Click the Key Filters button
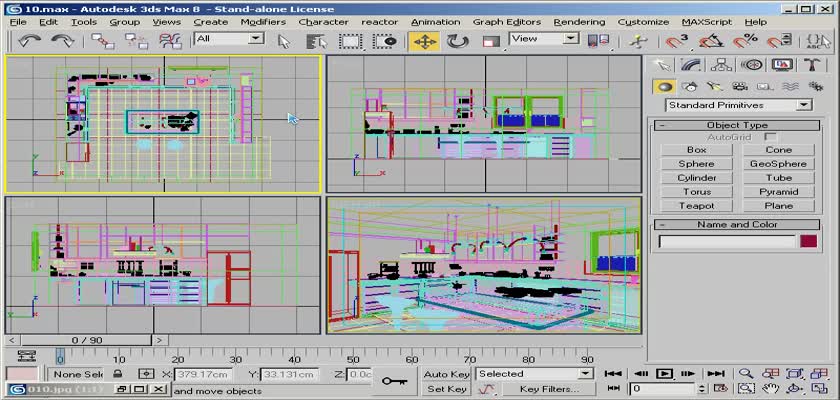840x400 pixels. 549,388
